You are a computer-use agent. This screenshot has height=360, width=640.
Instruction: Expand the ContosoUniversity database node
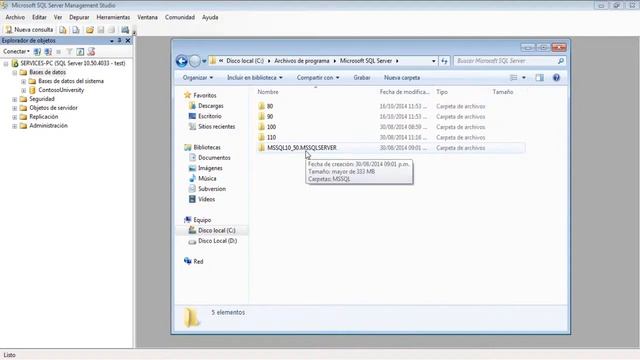pyautogui.click(x=24, y=91)
